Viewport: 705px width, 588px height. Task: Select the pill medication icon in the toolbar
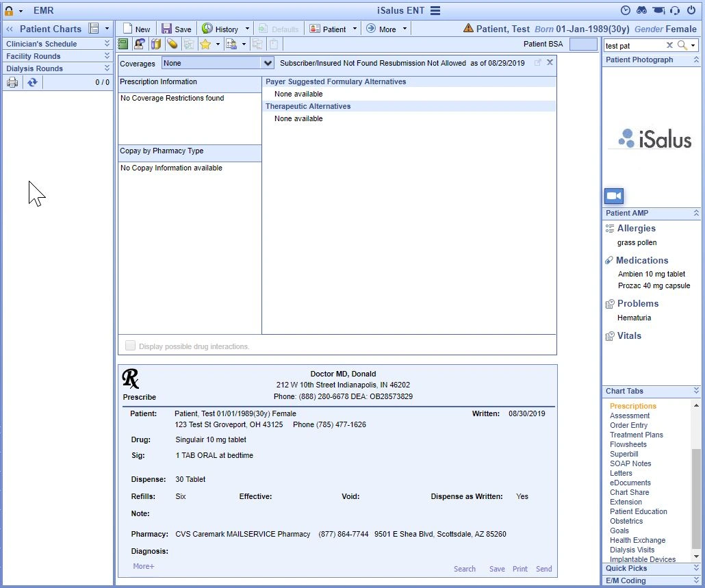point(172,43)
